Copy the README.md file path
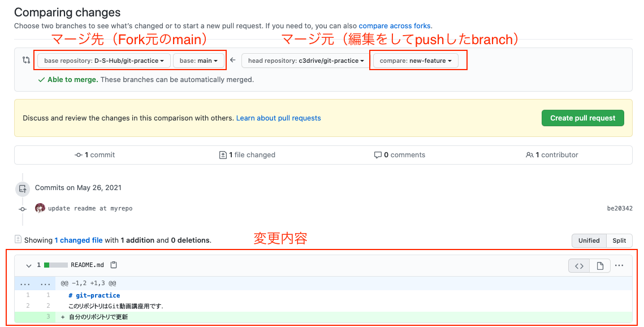The height and width of the screenshot is (327, 644). point(114,265)
